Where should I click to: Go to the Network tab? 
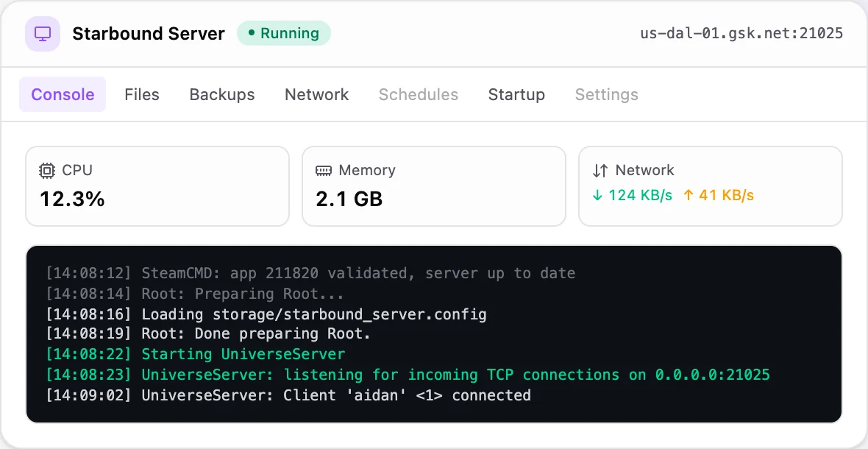click(x=316, y=95)
